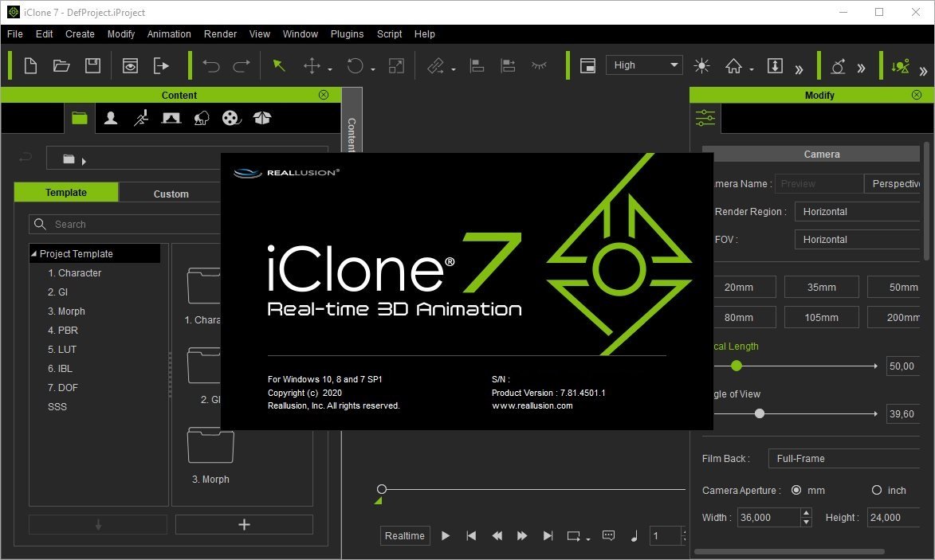
Task: Select the green arrow Select tool
Action: [278, 65]
